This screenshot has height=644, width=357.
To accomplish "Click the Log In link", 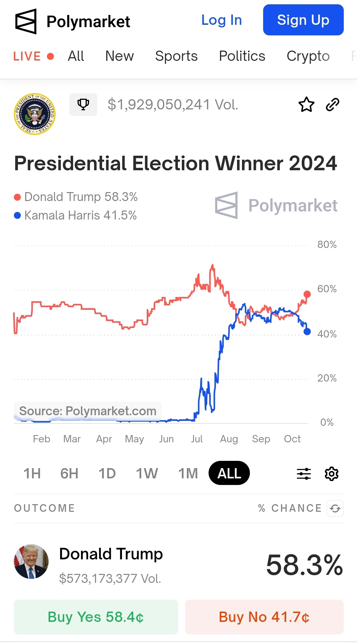I will 221,20.
